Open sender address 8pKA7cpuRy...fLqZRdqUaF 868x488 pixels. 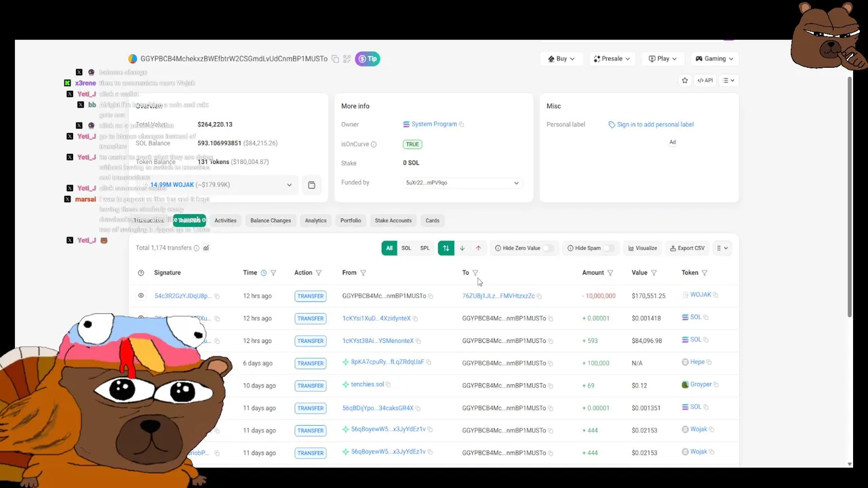pyautogui.click(x=387, y=363)
